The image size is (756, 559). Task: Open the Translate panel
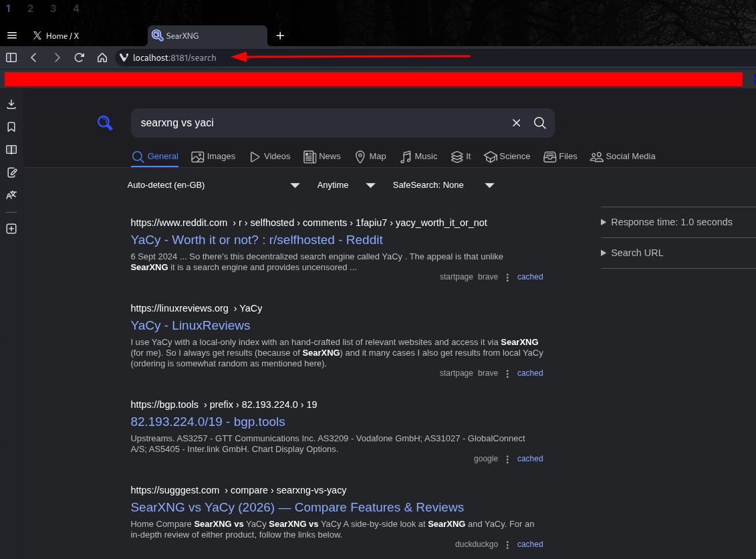click(x=11, y=195)
